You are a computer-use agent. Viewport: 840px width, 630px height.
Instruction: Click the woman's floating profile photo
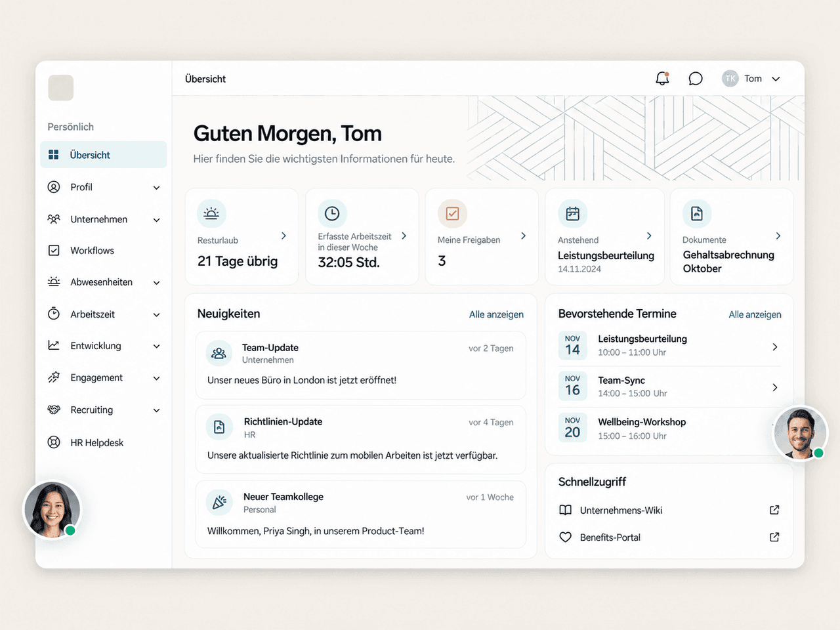coord(52,510)
